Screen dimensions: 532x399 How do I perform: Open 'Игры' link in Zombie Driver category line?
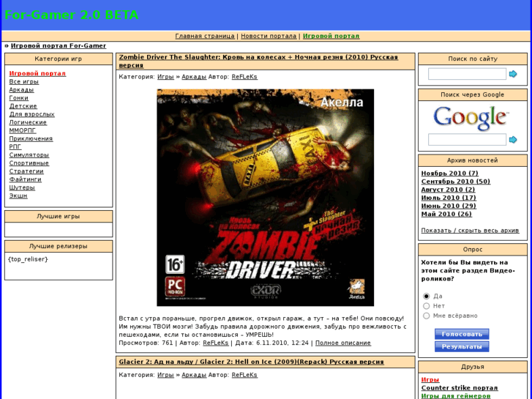coord(165,77)
